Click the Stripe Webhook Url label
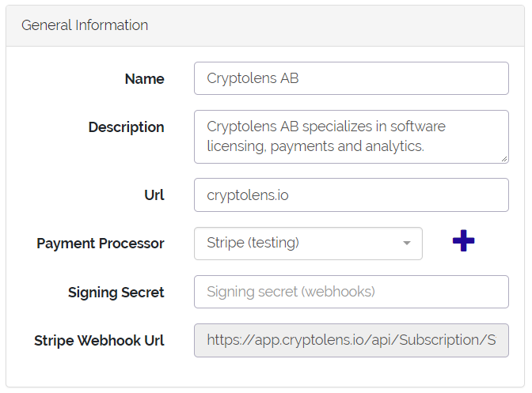532x393 pixels. [x=99, y=341]
